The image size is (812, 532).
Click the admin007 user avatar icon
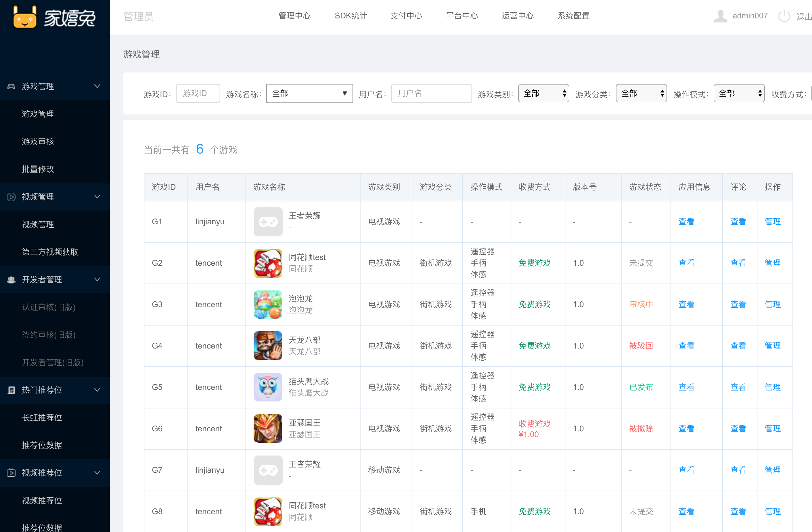coord(720,16)
